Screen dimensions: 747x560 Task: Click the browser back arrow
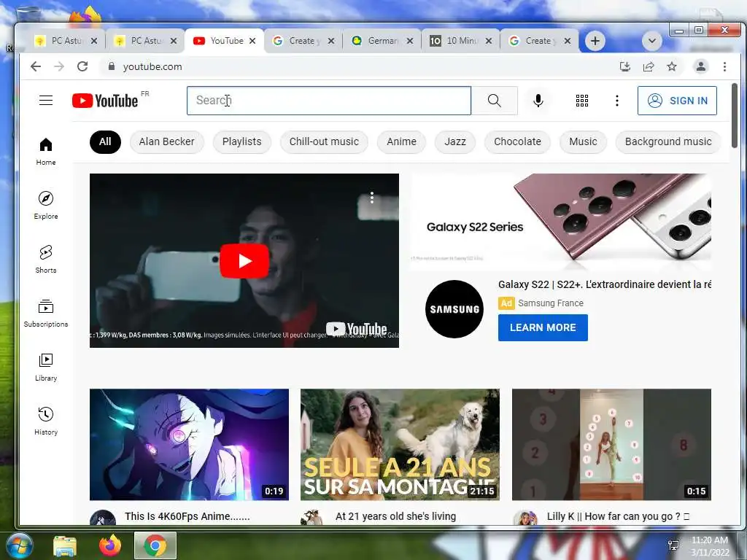tap(36, 66)
